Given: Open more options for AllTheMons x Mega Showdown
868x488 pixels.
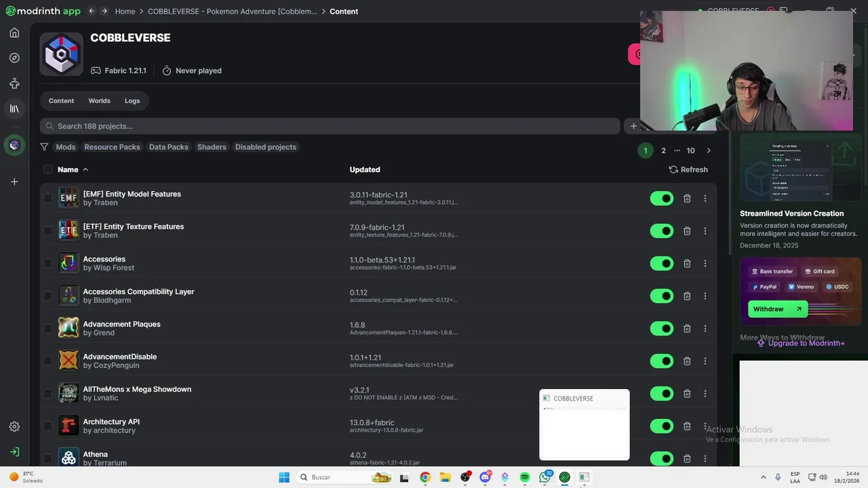Looking at the screenshot, I should (705, 393).
